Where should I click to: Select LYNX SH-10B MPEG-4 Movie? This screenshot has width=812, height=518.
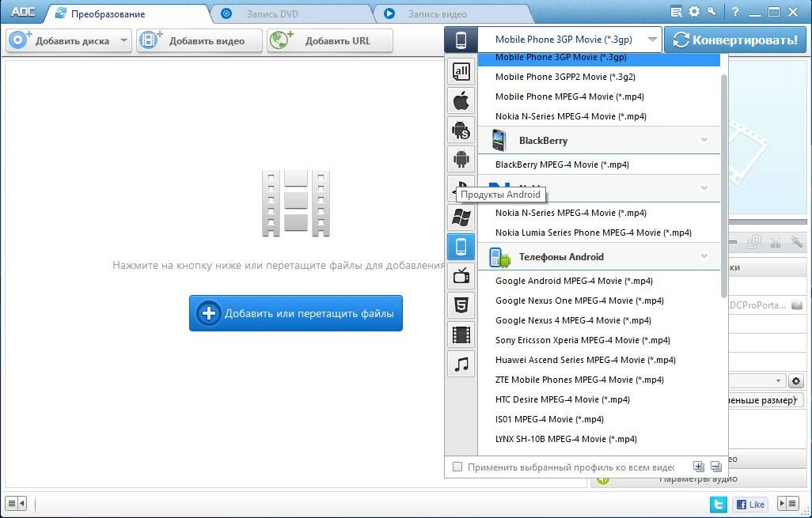tap(598, 439)
